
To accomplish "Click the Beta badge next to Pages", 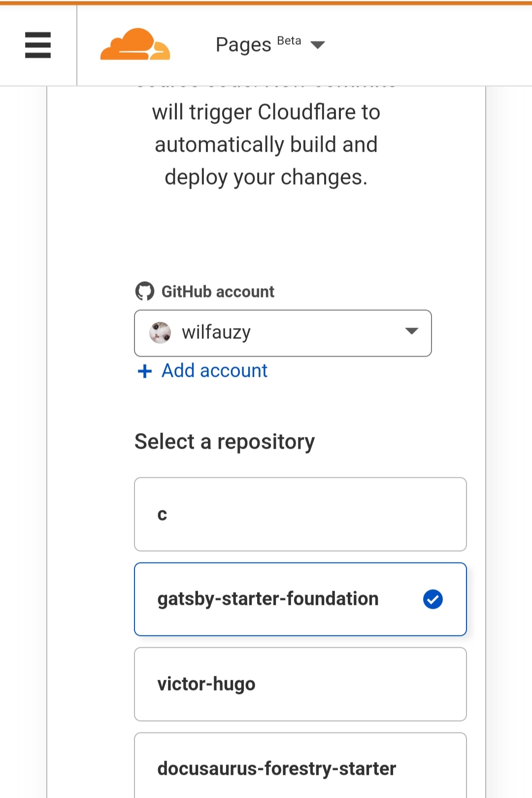I will pos(289,41).
